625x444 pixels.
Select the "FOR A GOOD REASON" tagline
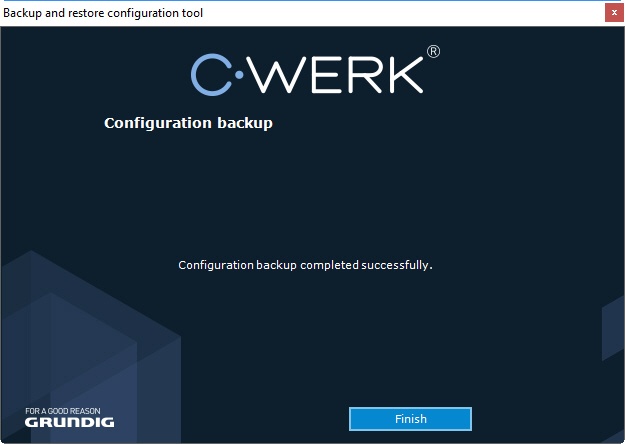62,410
